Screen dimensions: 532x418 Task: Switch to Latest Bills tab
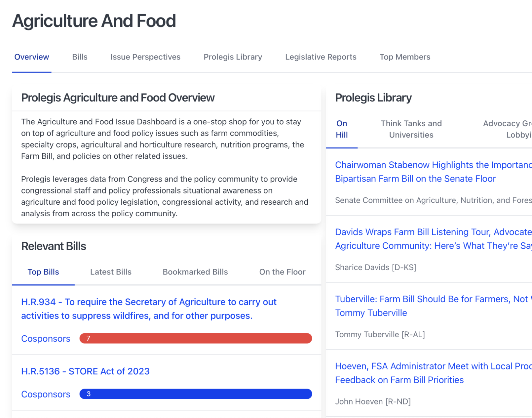(111, 272)
